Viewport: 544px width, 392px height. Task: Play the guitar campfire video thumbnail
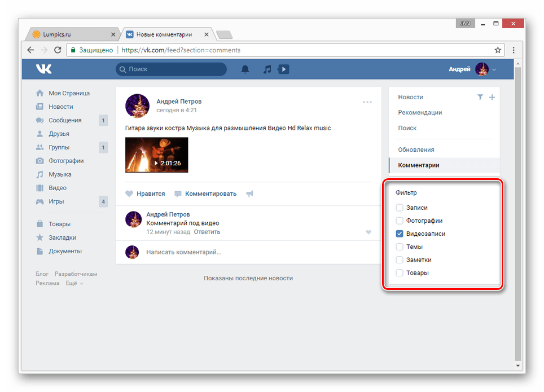156,155
